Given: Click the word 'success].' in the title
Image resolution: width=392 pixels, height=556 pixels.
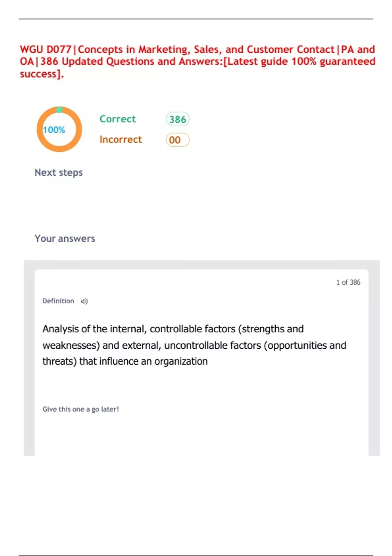Looking at the screenshot, I should click(x=42, y=74).
